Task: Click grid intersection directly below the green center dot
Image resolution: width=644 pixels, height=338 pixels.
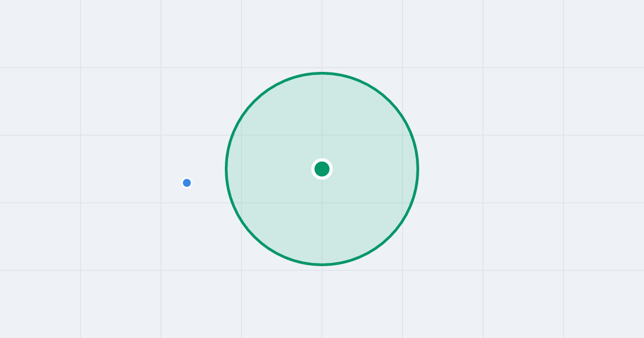Action: click(322, 203)
